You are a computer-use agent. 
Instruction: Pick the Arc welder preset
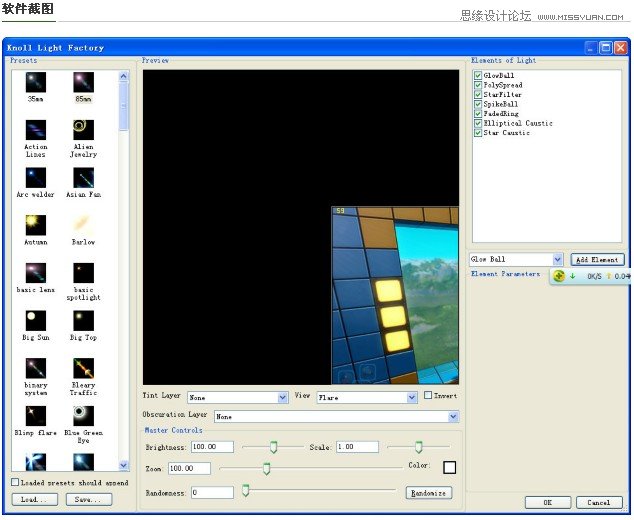tap(36, 178)
